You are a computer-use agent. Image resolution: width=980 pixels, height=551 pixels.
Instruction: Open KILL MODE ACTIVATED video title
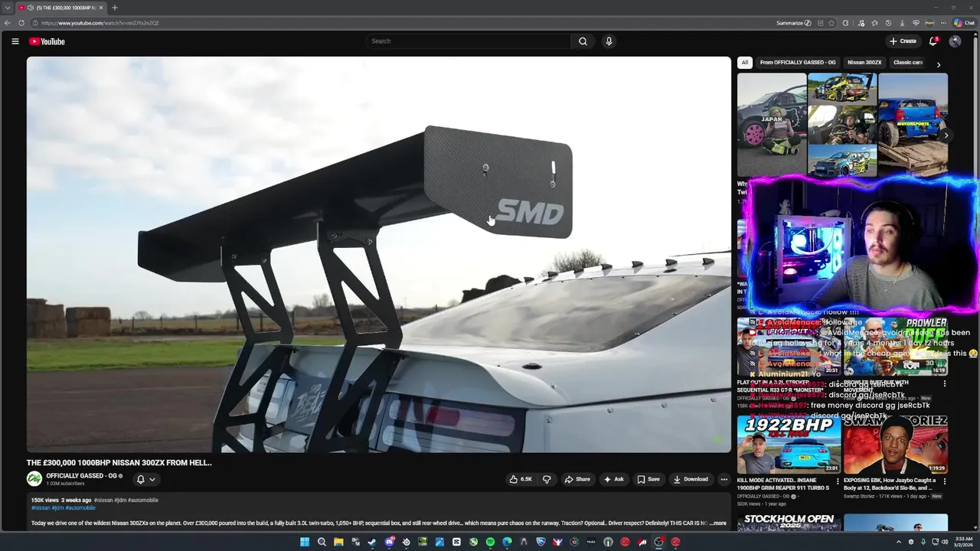[x=783, y=484]
